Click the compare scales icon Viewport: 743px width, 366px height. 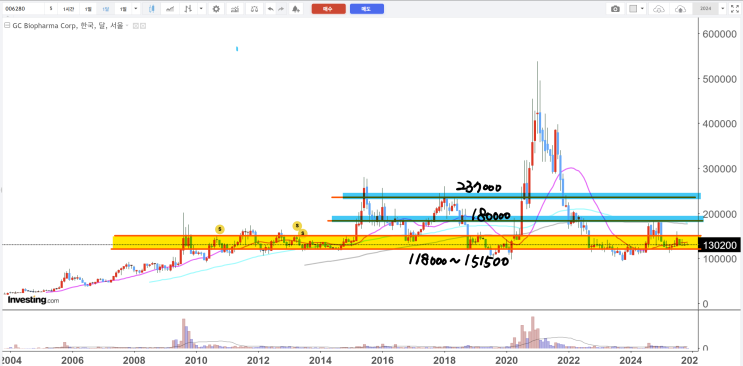(x=254, y=9)
